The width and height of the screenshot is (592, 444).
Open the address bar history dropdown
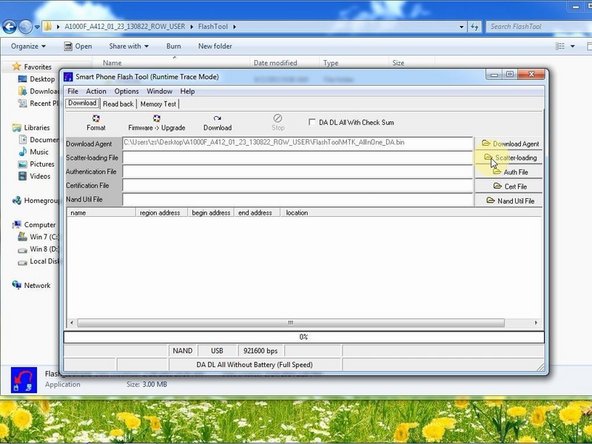point(461,27)
